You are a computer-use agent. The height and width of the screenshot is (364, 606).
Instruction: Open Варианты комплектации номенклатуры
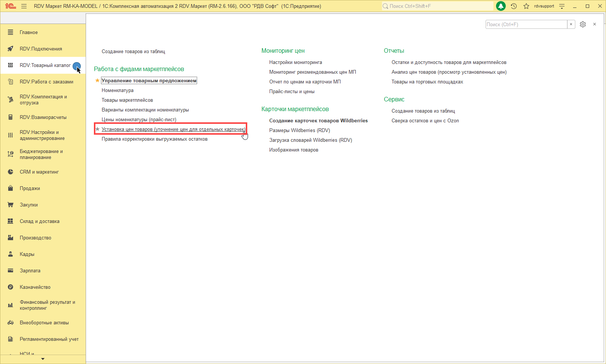pyautogui.click(x=145, y=110)
